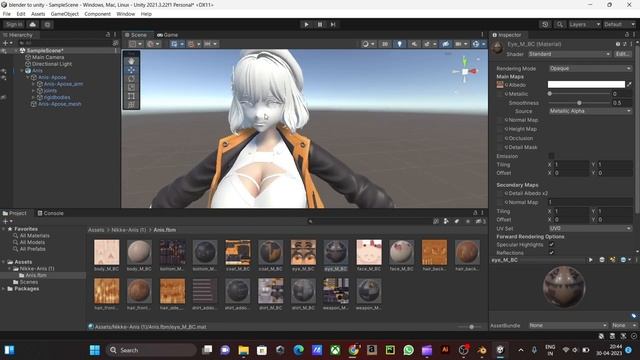Toggle scene audio mute button
640x360 pixels.
414,44
